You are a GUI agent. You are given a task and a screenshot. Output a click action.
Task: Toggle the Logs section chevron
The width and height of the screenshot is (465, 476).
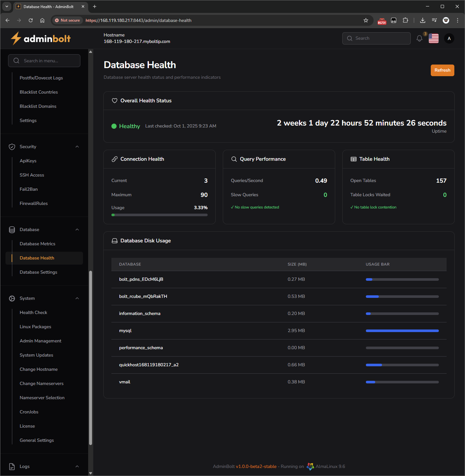coord(77,467)
